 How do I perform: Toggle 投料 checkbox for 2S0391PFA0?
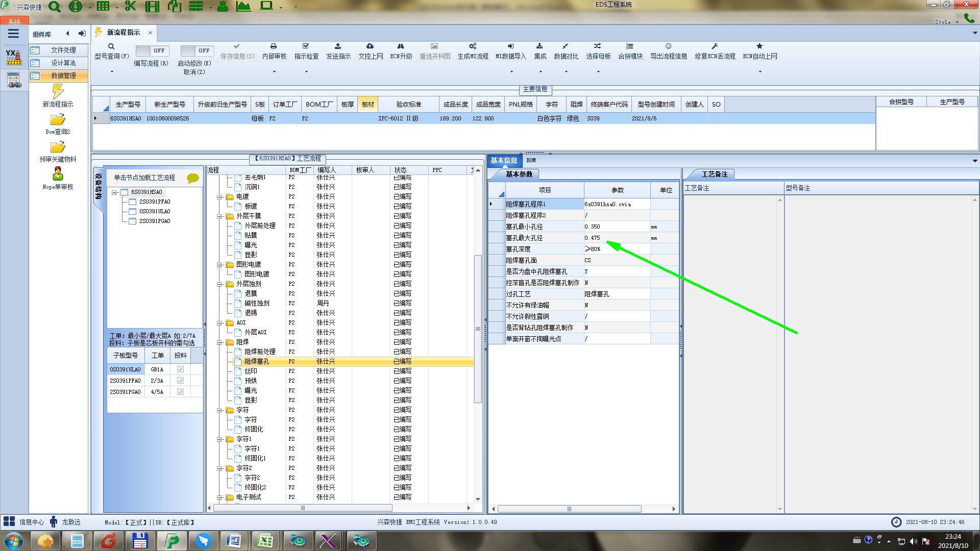(x=180, y=381)
